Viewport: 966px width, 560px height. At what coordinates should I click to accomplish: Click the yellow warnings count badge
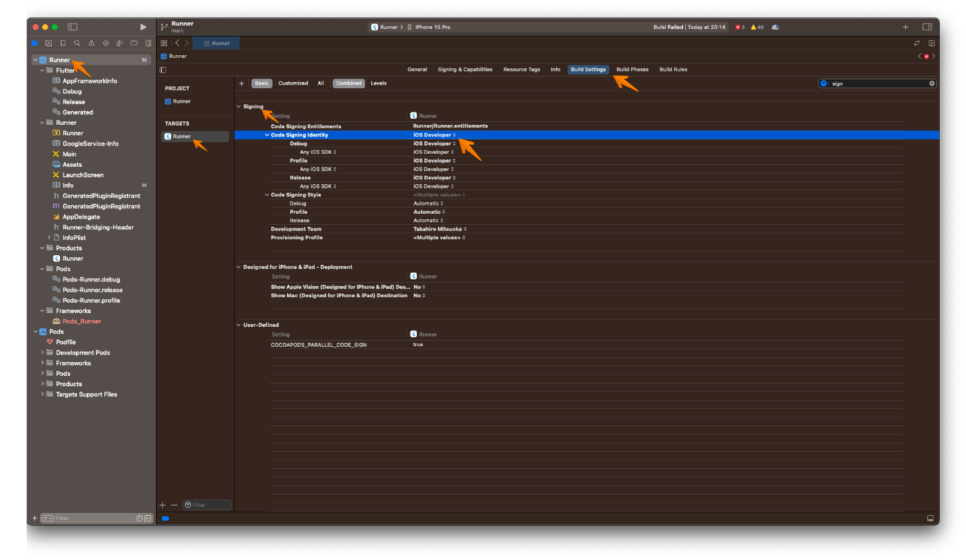[x=757, y=27]
